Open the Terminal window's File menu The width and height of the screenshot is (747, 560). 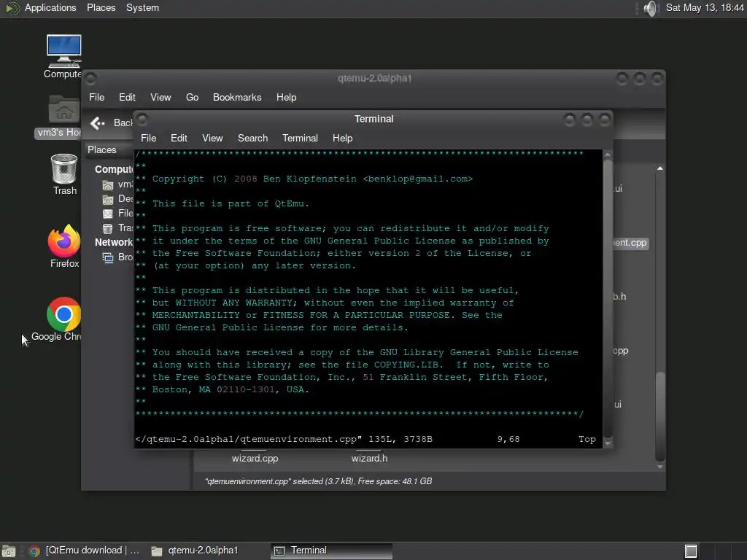point(148,138)
